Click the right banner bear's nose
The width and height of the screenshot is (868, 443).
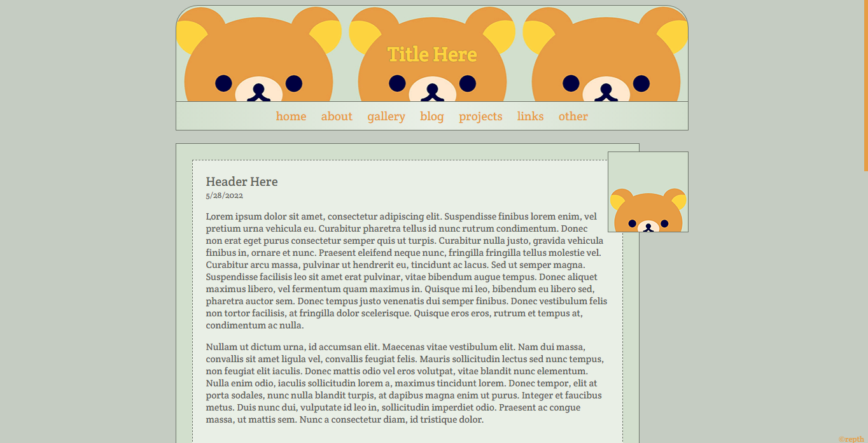point(606,90)
